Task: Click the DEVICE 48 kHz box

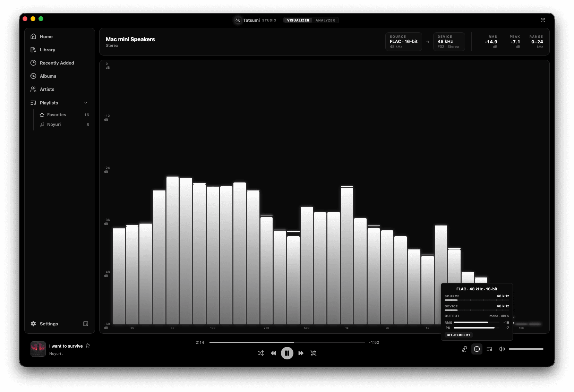Action: click(449, 42)
